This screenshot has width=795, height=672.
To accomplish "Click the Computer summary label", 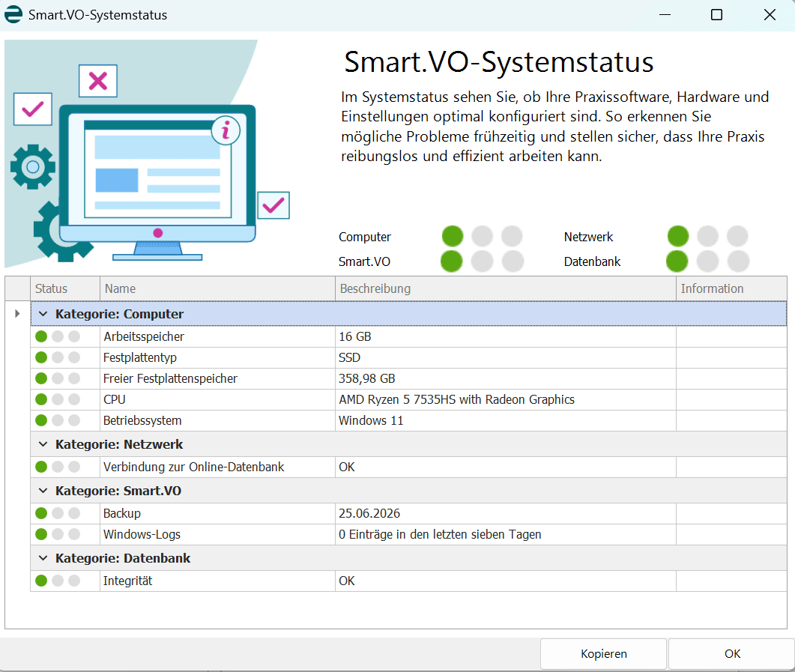I will point(365,237).
